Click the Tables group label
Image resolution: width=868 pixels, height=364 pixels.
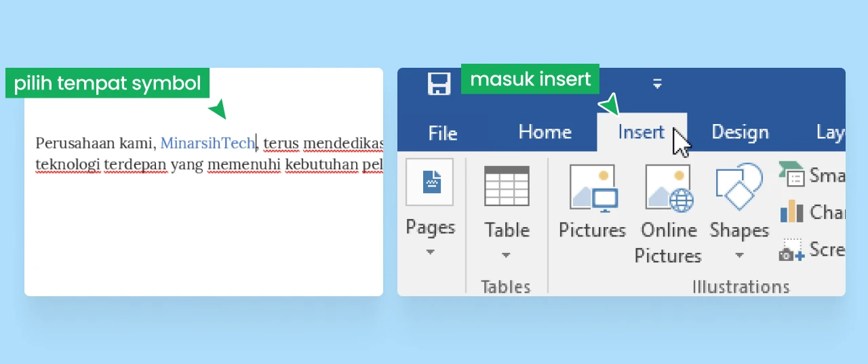pos(507,286)
